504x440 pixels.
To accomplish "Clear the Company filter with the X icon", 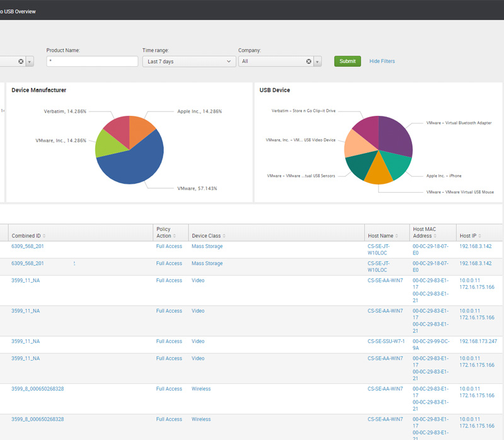I will tap(309, 62).
